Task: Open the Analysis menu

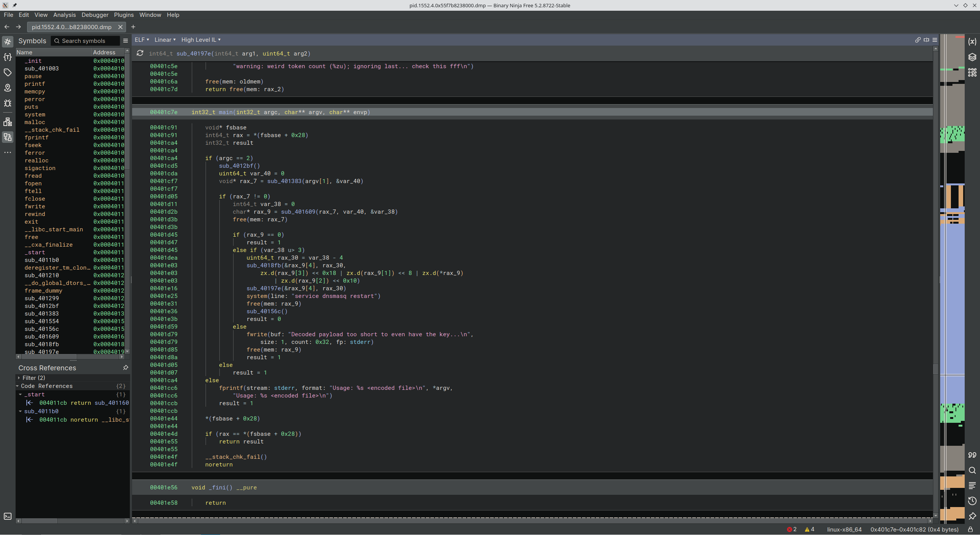Action: (x=64, y=15)
